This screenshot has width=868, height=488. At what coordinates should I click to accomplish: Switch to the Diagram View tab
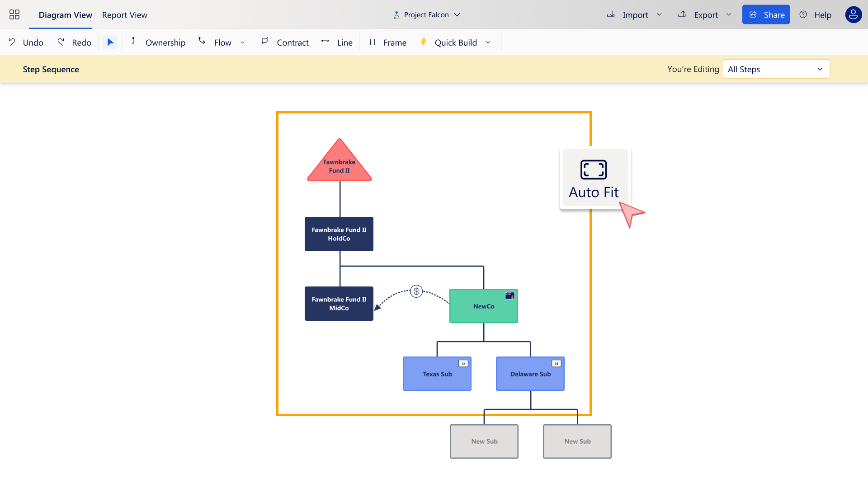point(66,15)
